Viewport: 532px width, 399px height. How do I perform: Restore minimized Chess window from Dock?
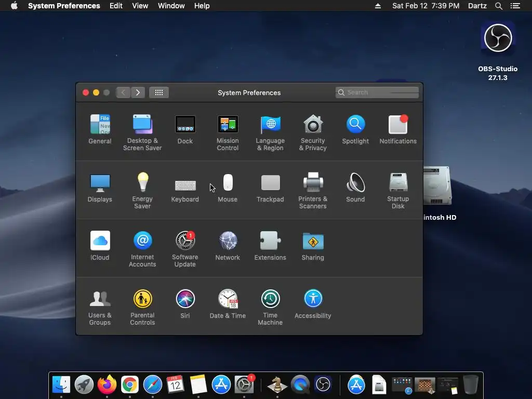tap(425, 385)
